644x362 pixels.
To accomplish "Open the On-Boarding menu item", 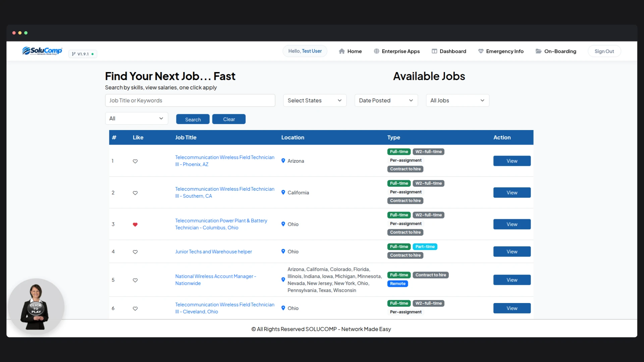I will click(x=556, y=51).
